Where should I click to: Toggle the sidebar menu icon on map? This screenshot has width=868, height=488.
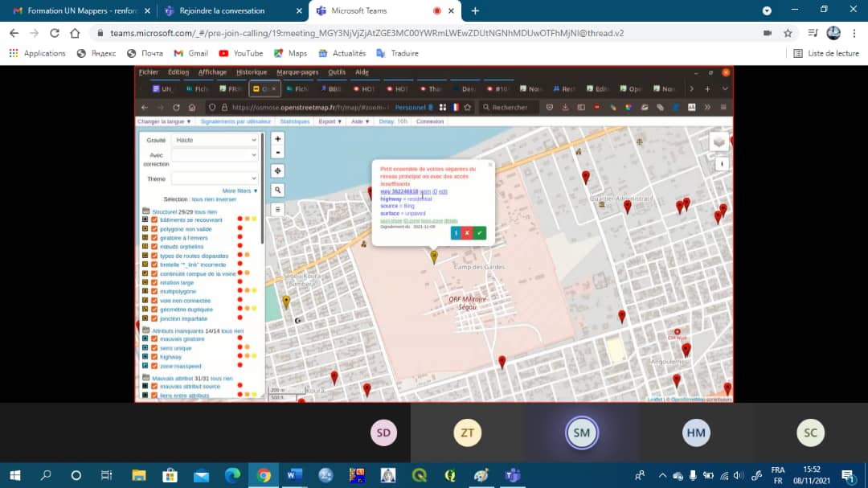pos(278,209)
